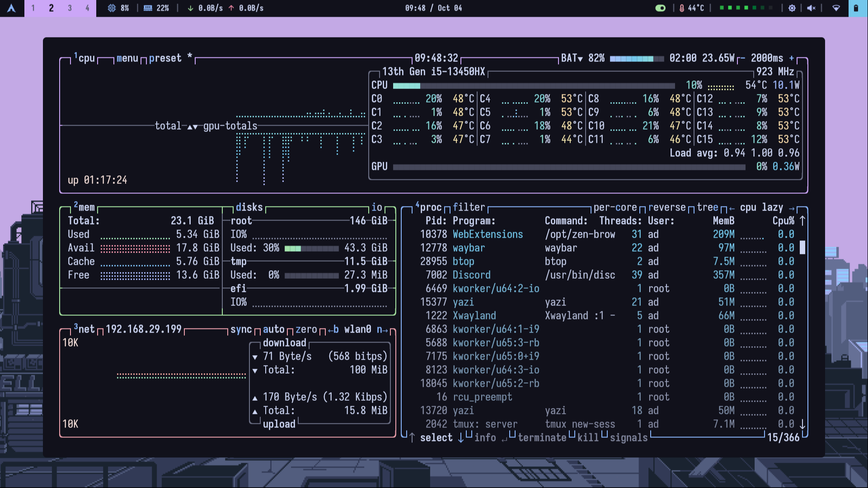
Task: Cycle the total gpu-totals graph selector arrows
Action: click(192, 127)
